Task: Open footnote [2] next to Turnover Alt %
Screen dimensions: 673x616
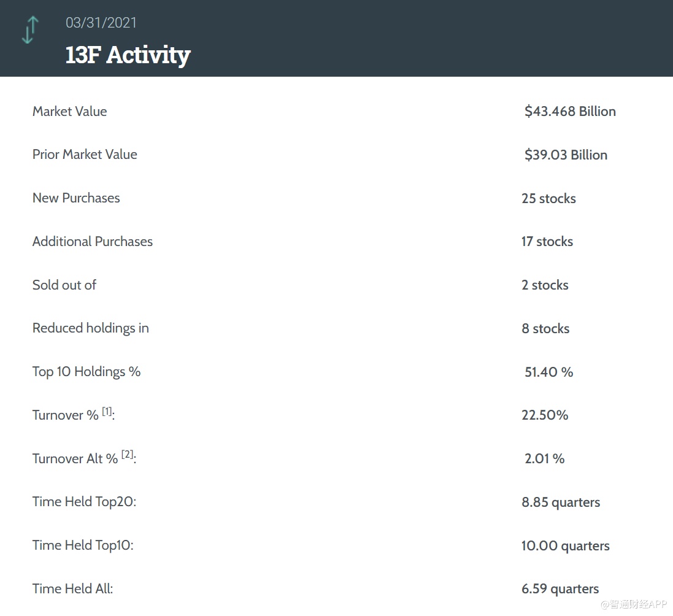Action: [x=127, y=455]
